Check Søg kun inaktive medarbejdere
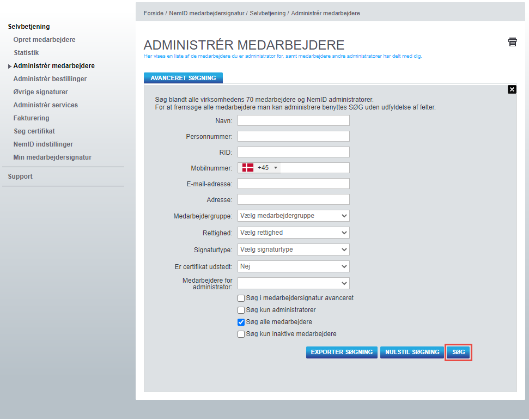529x420 pixels. (x=241, y=334)
